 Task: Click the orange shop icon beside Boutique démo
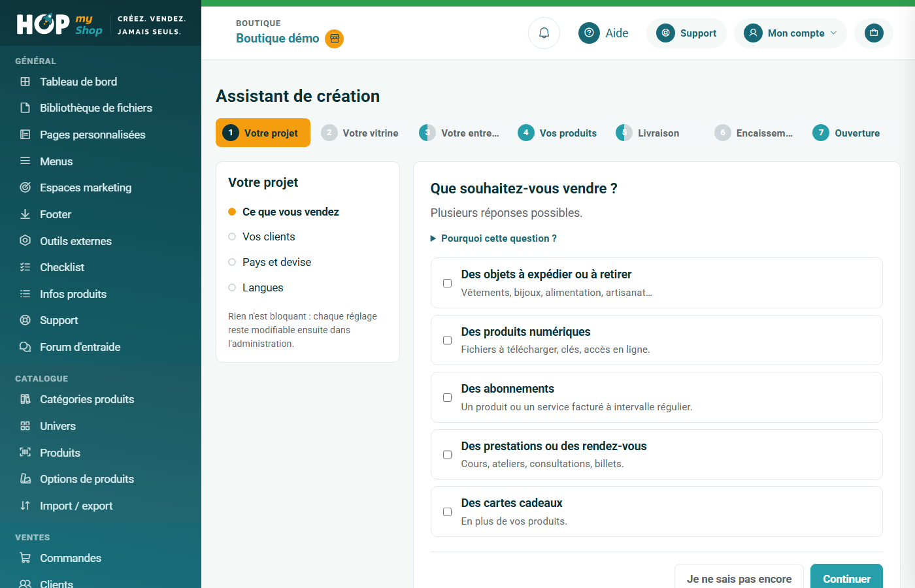(335, 39)
